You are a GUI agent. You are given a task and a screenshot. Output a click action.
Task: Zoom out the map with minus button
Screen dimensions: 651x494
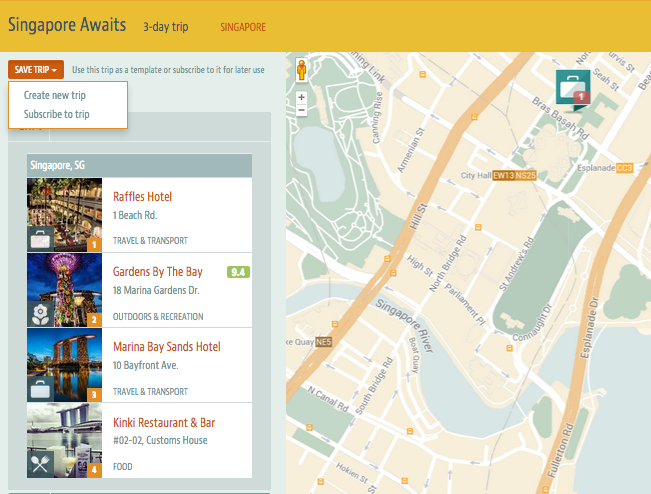tap(301, 110)
